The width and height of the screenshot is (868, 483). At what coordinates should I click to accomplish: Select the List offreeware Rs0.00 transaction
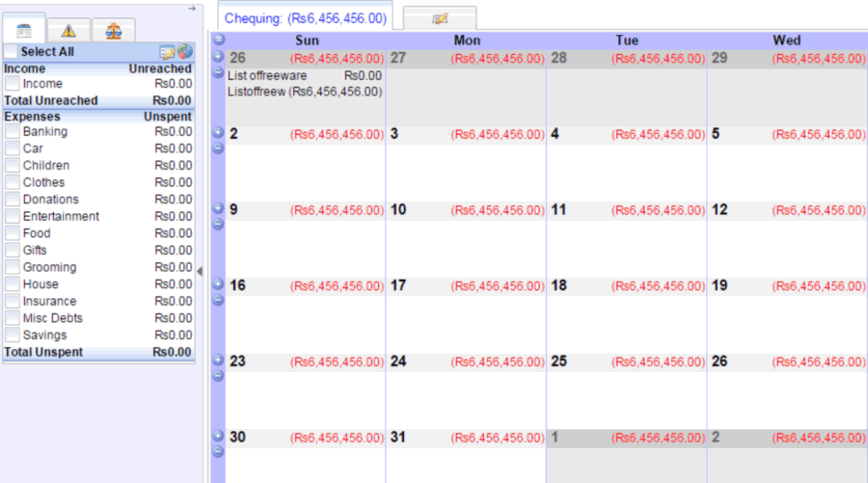[305, 76]
